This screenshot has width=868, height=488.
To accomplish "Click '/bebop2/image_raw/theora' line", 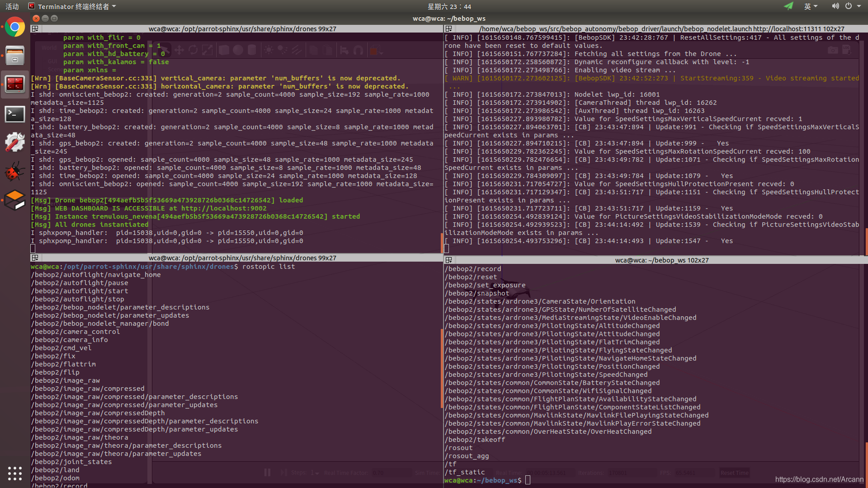I will 80,437.
